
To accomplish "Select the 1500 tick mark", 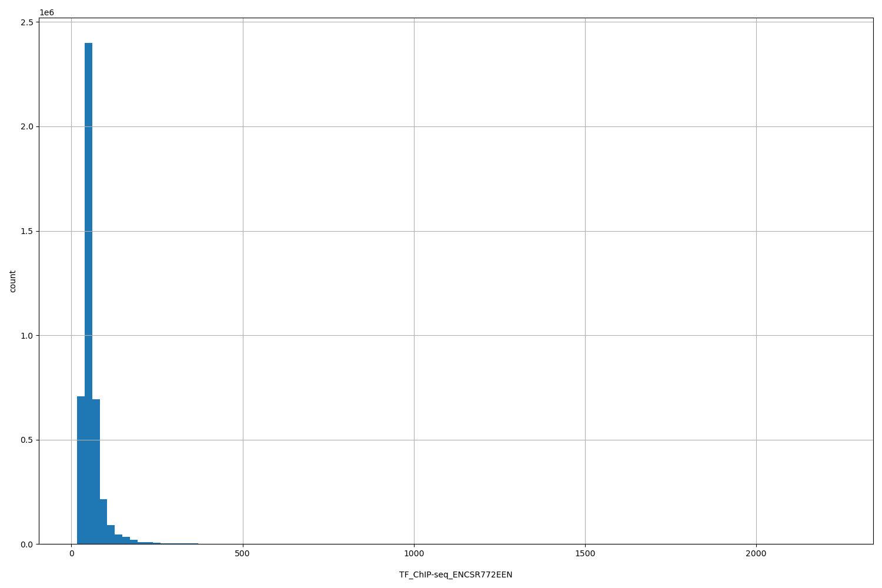I will pos(586,546).
